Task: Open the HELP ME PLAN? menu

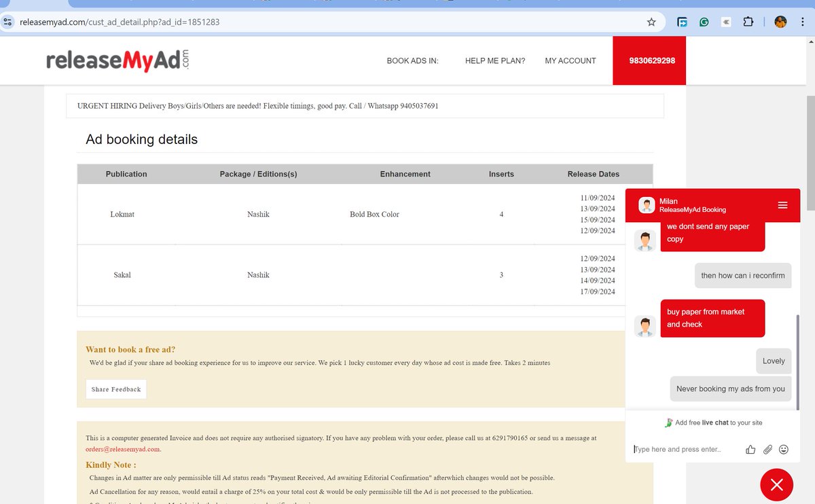Action: coord(495,60)
